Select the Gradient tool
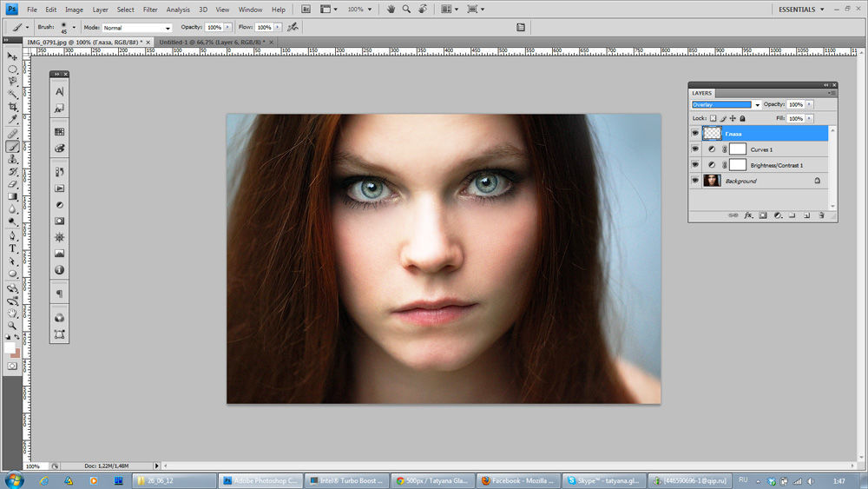The image size is (868, 489). pos(12,196)
